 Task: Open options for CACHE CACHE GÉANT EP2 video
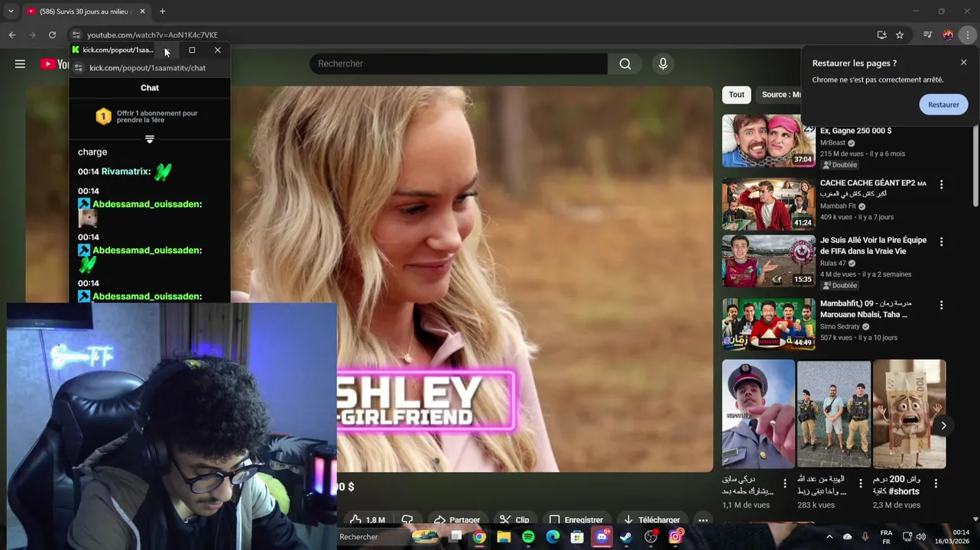[941, 185]
